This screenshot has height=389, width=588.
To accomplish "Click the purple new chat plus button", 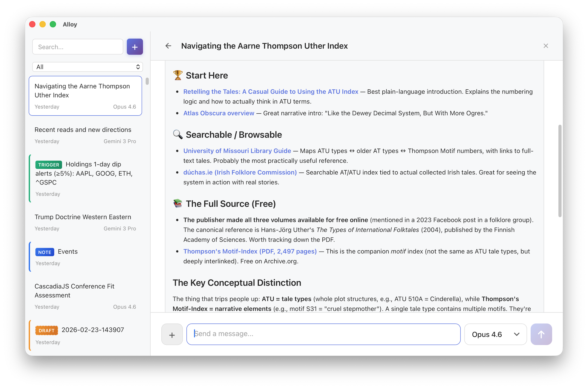I will pos(135,47).
